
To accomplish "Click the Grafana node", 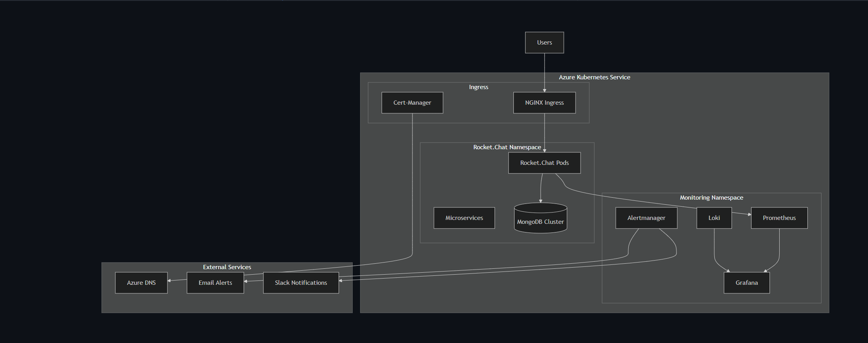I will pos(746,283).
